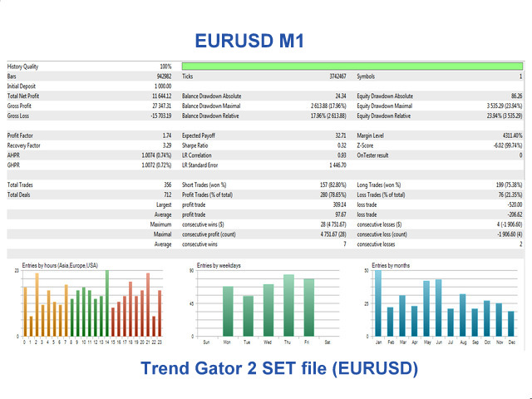Click the Trend Gator 2 SET file caption
Viewport: 532px width, 399px height.
pos(279,368)
